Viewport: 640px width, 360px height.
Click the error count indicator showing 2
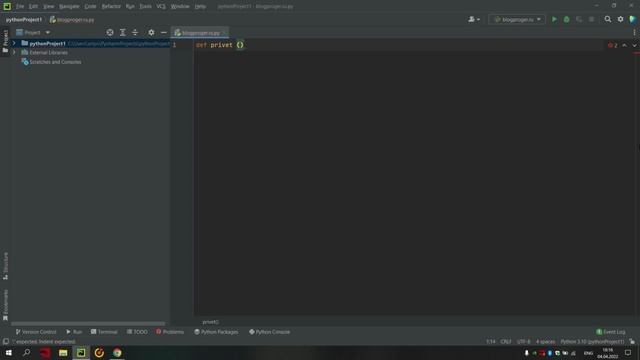point(613,45)
